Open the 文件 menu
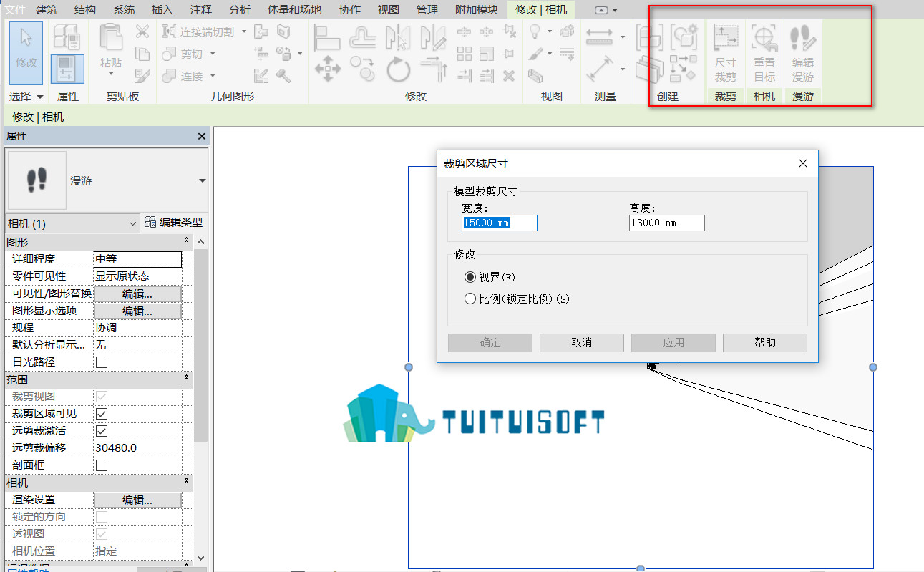This screenshot has width=924, height=572. coord(15,9)
